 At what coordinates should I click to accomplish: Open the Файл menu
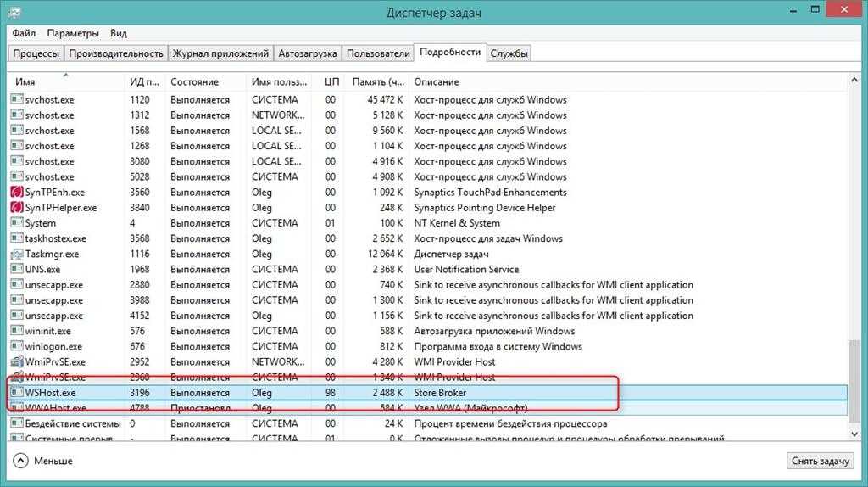coord(24,33)
